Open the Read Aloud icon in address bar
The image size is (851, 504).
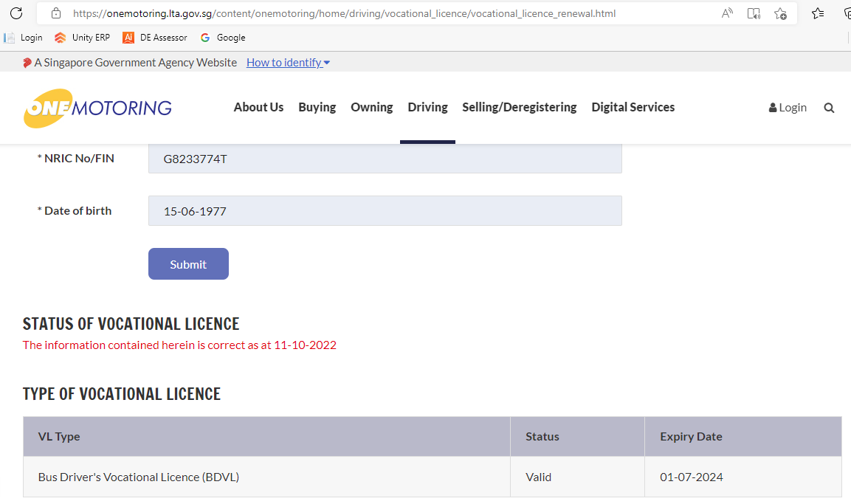tap(727, 13)
